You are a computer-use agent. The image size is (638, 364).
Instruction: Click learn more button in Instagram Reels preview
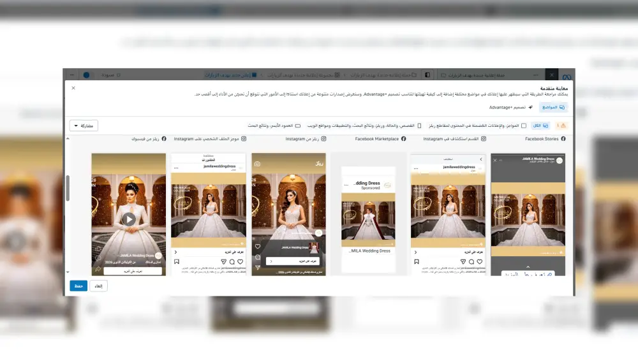[293, 261]
